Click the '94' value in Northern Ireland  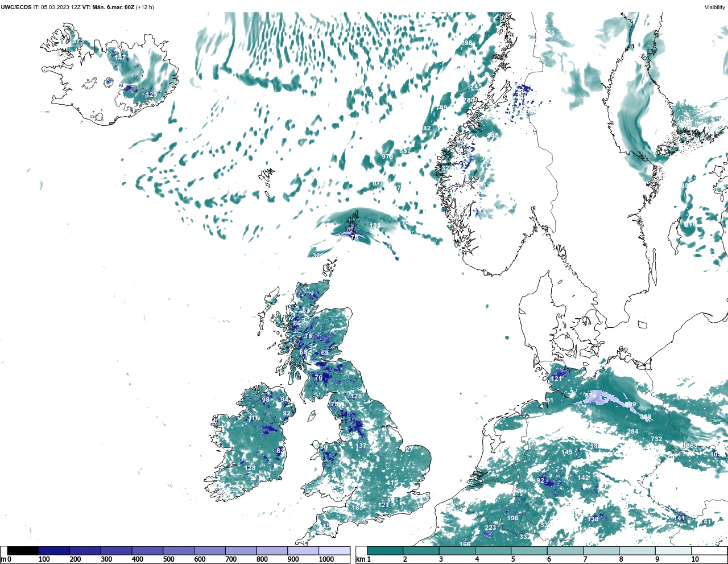pyautogui.click(x=285, y=400)
